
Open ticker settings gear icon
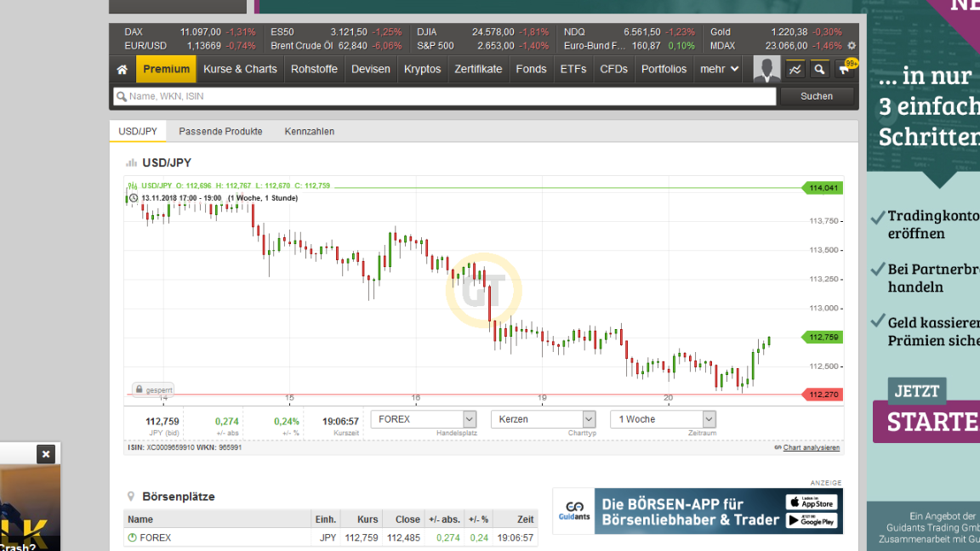(852, 46)
